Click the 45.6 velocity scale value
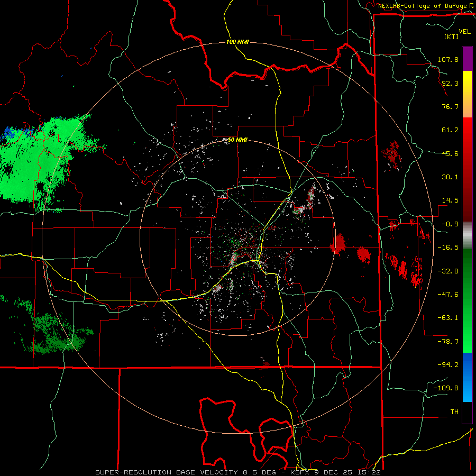The width and height of the screenshot is (476, 476). click(x=450, y=153)
